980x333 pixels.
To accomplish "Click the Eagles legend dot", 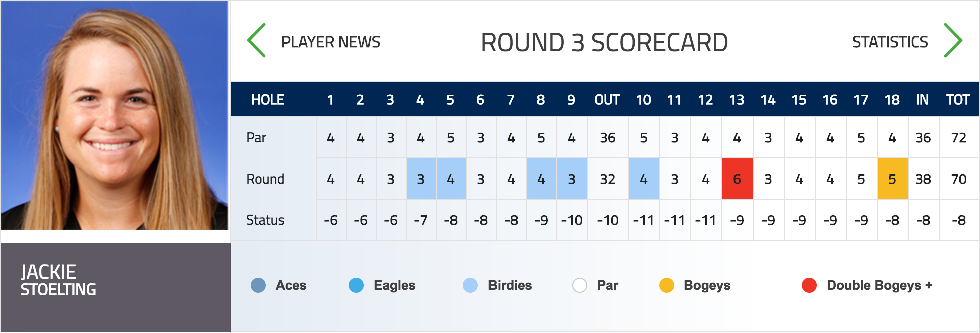I will pyautogui.click(x=356, y=285).
